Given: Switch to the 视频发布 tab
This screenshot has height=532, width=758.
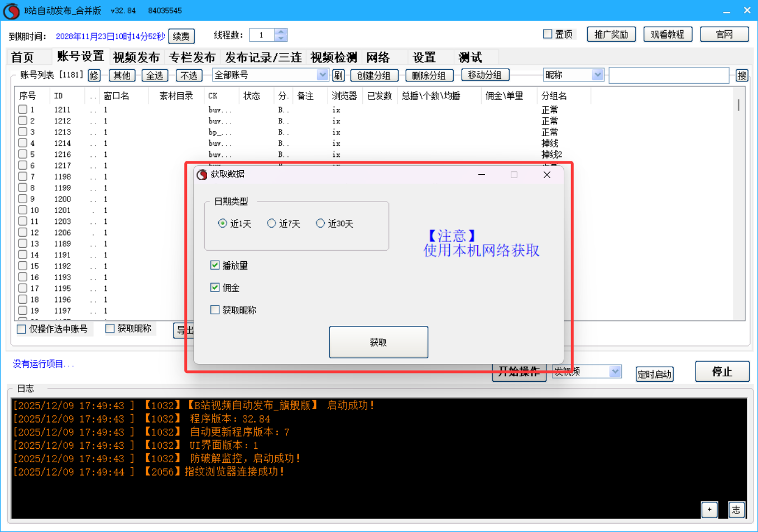Looking at the screenshot, I should click(x=136, y=57).
